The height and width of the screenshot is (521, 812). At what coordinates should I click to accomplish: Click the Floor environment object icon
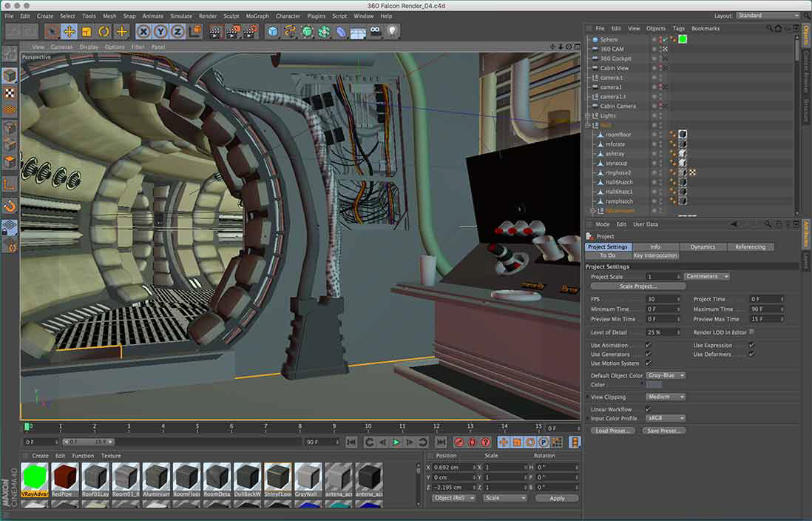358,32
